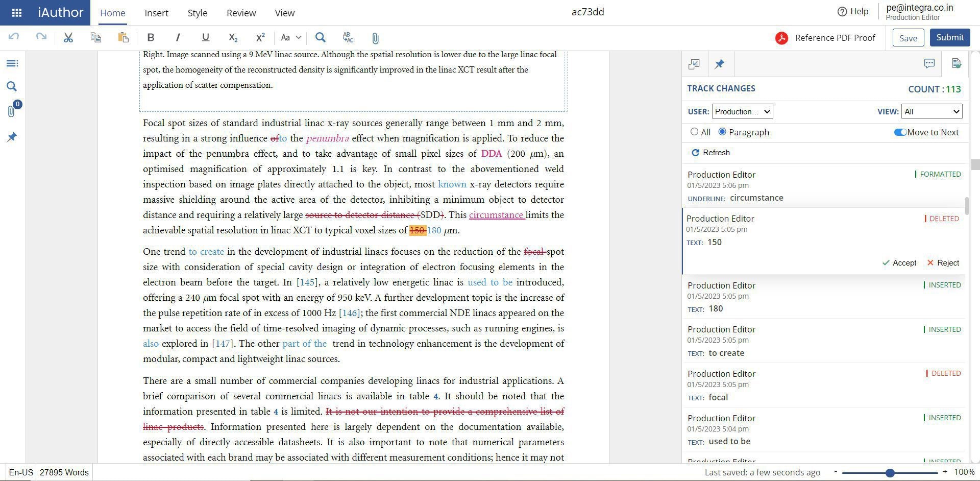Click citation link [145] in document
Viewport: 980px width, 481px height.
[306, 282]
